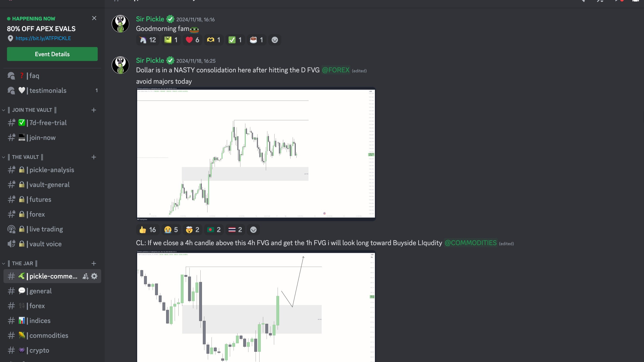Click the create invite icon on pickle-commentary

coord(85,276)
